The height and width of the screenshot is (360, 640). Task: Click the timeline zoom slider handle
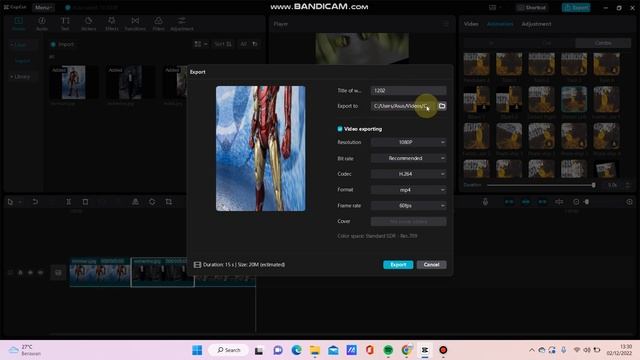pos(587,202)
